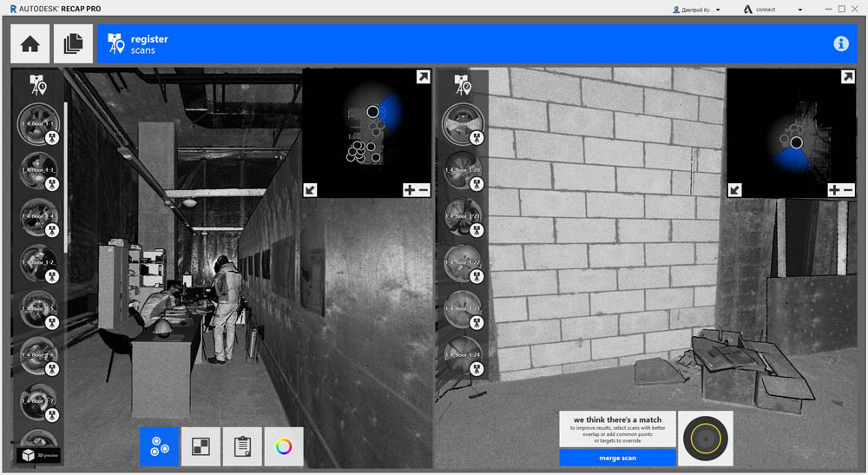Screen dimensions: 868x475
Task: Select scan 1_4_floor_1-5 thumbnail
Action: click(x=37, y=308)
